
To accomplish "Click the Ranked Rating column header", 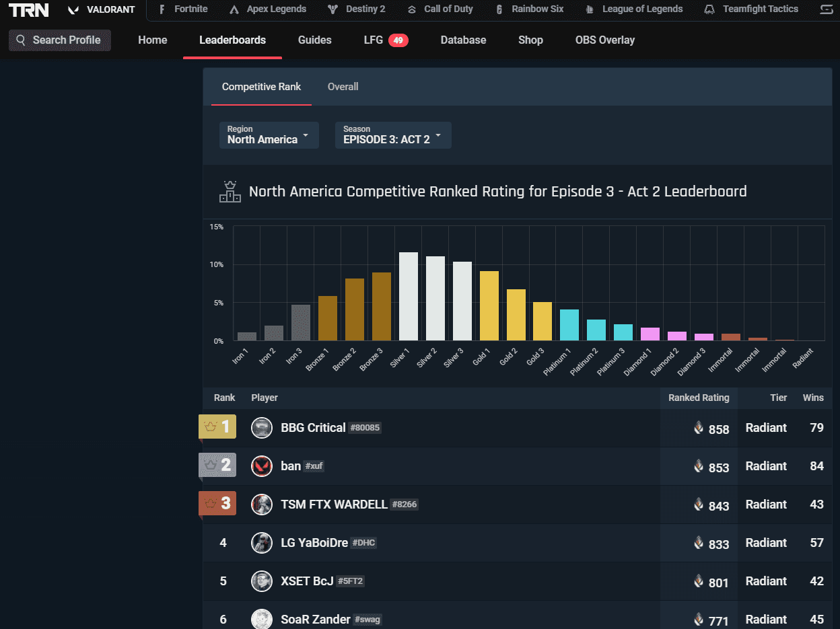I will click(699, 398).
